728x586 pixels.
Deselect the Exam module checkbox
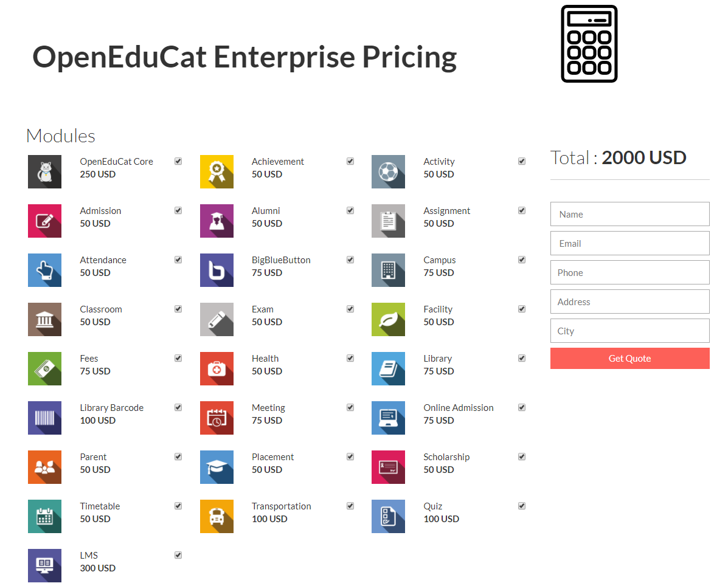pos(350,309)
